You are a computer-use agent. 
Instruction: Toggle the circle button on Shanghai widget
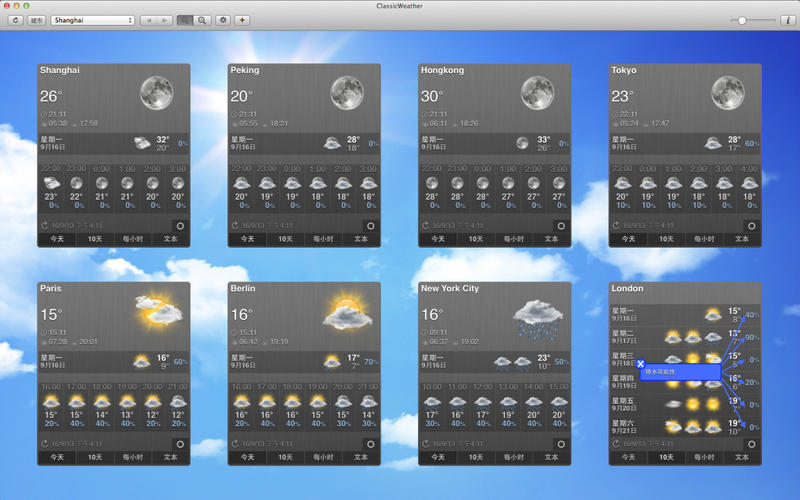click(x=180, y=226)
